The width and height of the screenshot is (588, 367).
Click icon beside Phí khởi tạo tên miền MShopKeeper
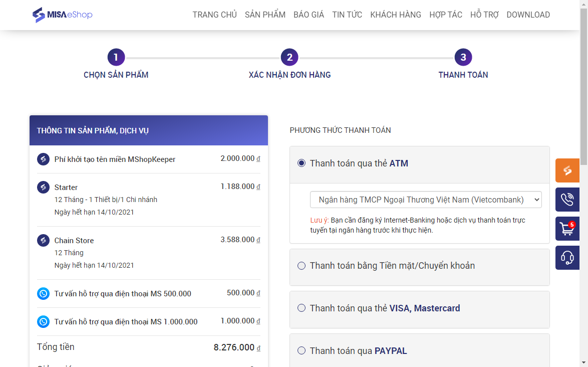(43, 159)
